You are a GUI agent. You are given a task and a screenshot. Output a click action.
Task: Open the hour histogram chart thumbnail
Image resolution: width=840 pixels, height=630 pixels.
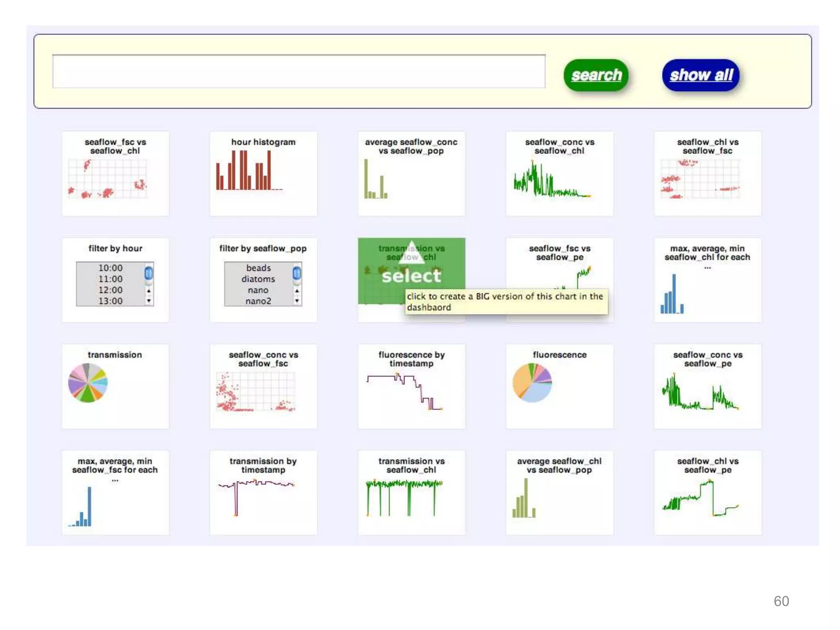tap(263, 173)
